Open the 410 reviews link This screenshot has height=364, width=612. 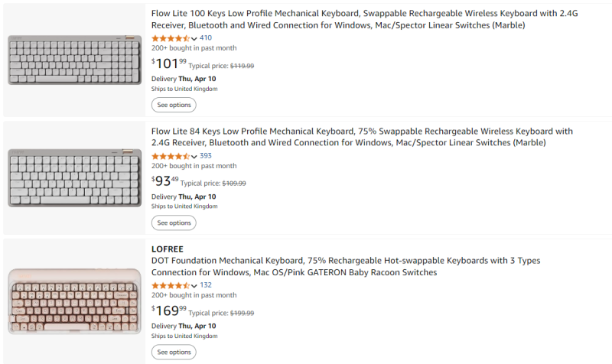click(x=206, y=38)
